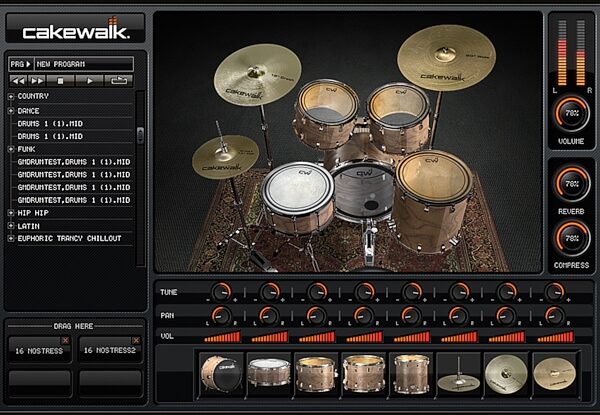This screenshot has width=600, height=415.
Task: Select the ride cymbal thumbnail
Action: point(554,374)
